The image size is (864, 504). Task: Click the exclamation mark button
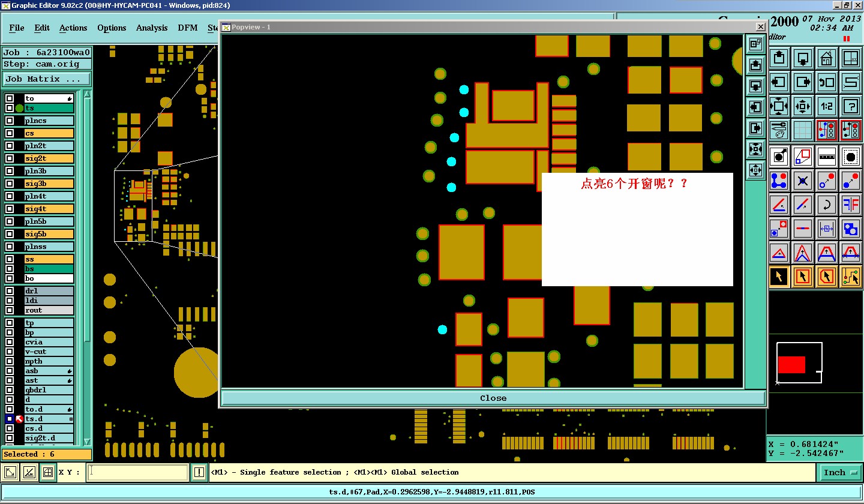[x=199, y=473]
